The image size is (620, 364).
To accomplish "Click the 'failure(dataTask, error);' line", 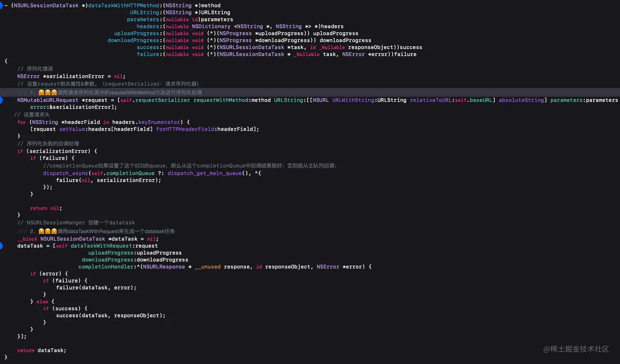I will pos(96,288).
